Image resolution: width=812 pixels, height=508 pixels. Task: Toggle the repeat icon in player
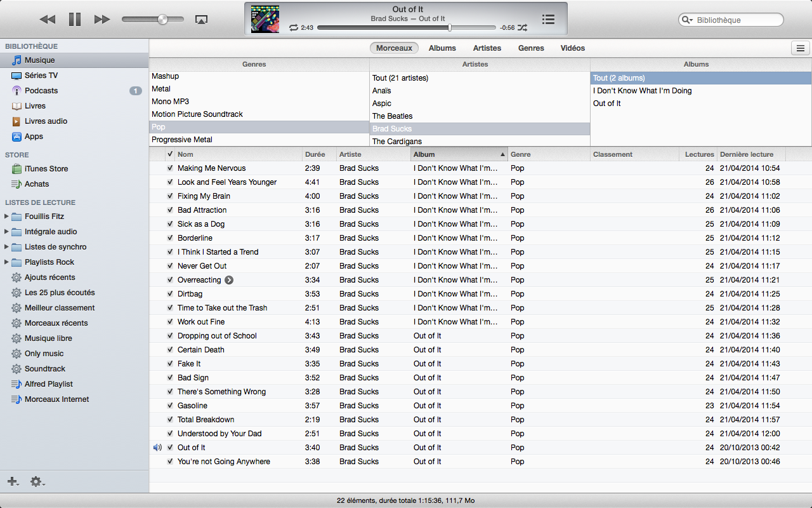click(x=293, y=28)
